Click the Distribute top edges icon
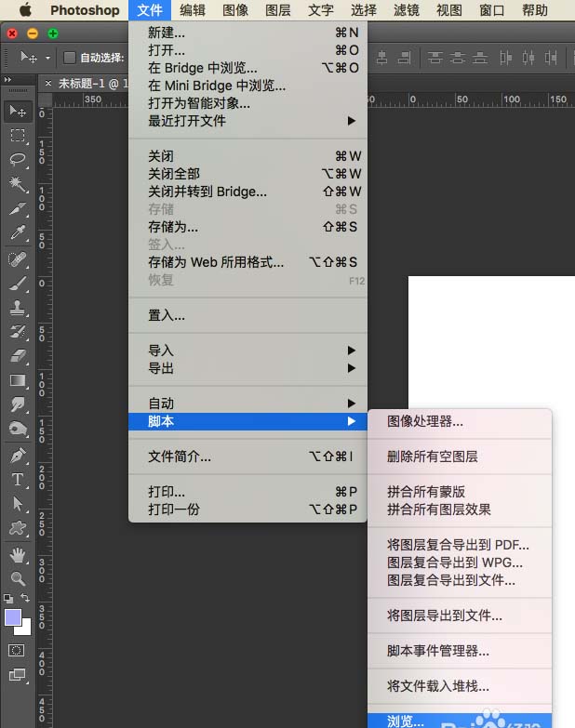The image size is (575, 728). tap(435, 58)
